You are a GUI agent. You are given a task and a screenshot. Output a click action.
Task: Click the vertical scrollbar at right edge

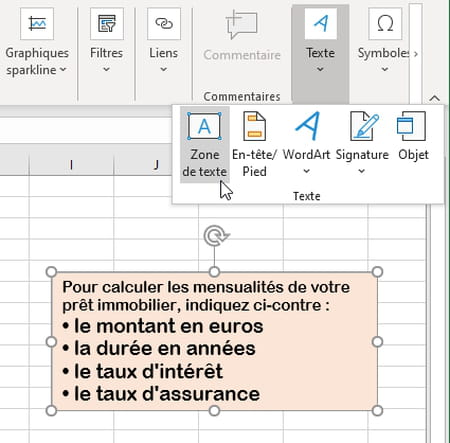click(x=437, y=323)
